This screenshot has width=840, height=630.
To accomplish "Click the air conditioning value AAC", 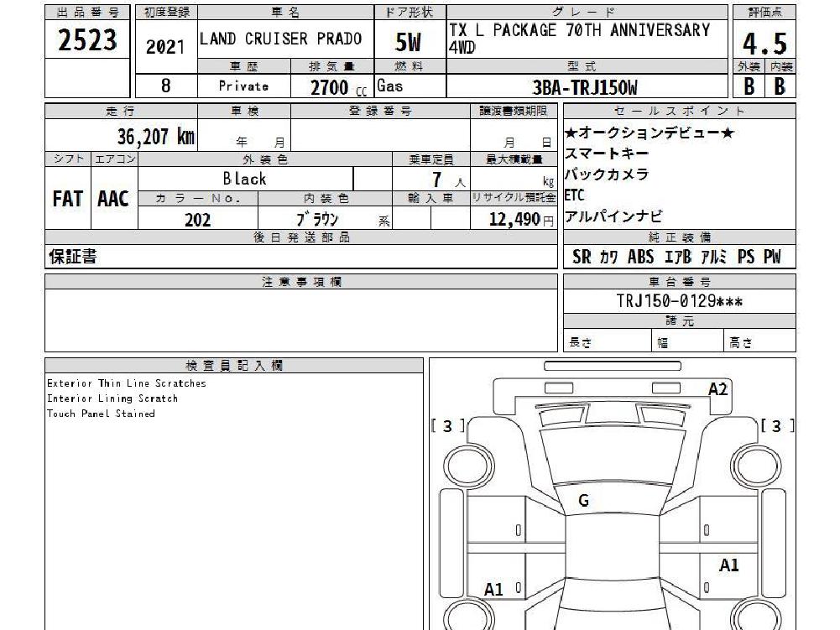I will coord(113,199).
